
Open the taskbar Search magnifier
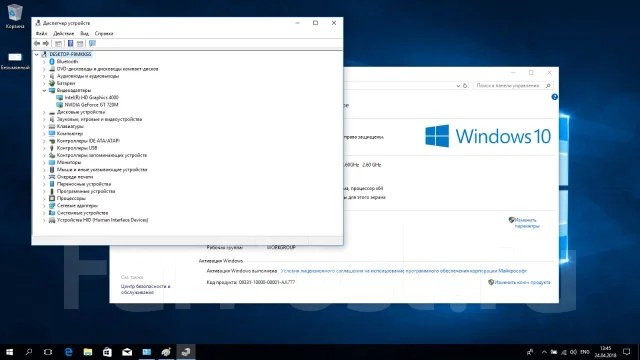[x=29, y=352]
